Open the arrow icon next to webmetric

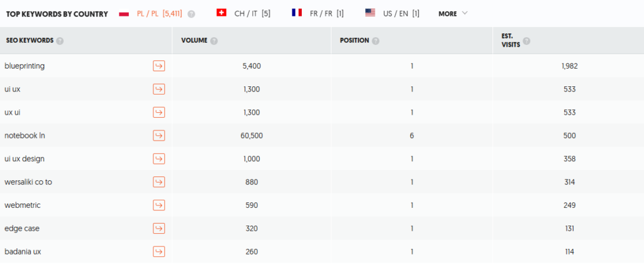tap(158, 205)
